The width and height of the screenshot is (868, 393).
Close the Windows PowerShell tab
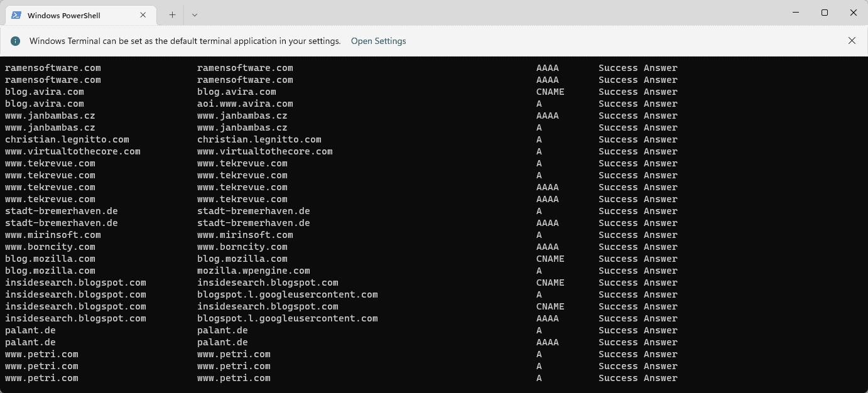coord(143,14)
